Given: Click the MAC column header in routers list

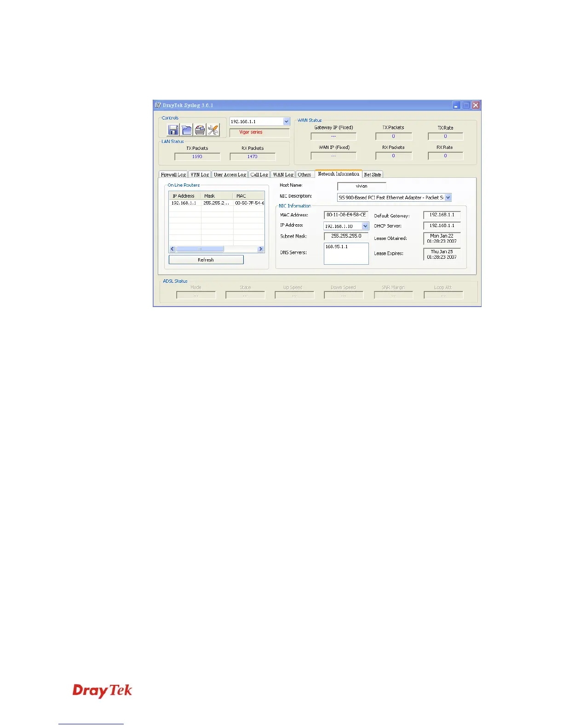Looking at the screenshot, I should pos(249,196).
